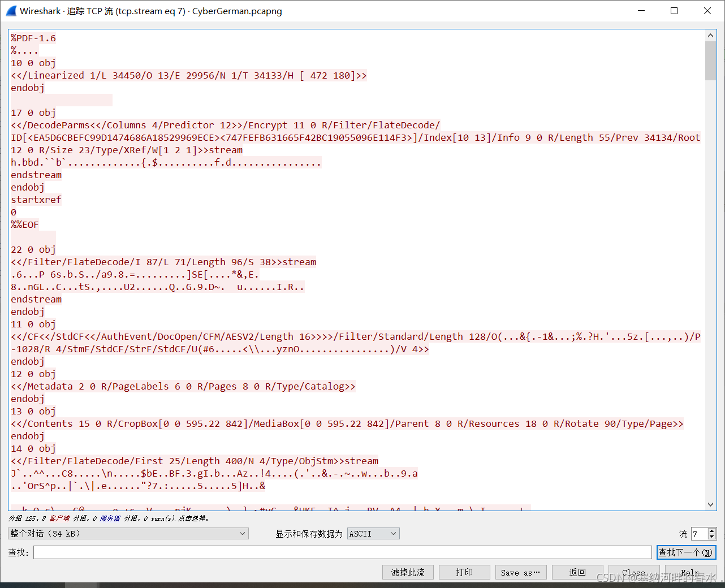Click the packet count status text (分组 125)
Image resolution: width=725 pixels, height=588 pixels.
pos(109,518)
